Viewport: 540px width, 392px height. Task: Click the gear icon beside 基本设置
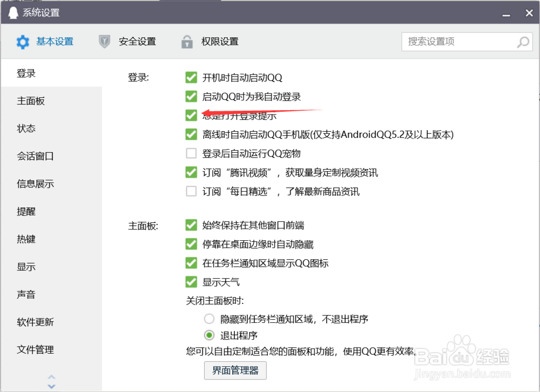[22, 42]
